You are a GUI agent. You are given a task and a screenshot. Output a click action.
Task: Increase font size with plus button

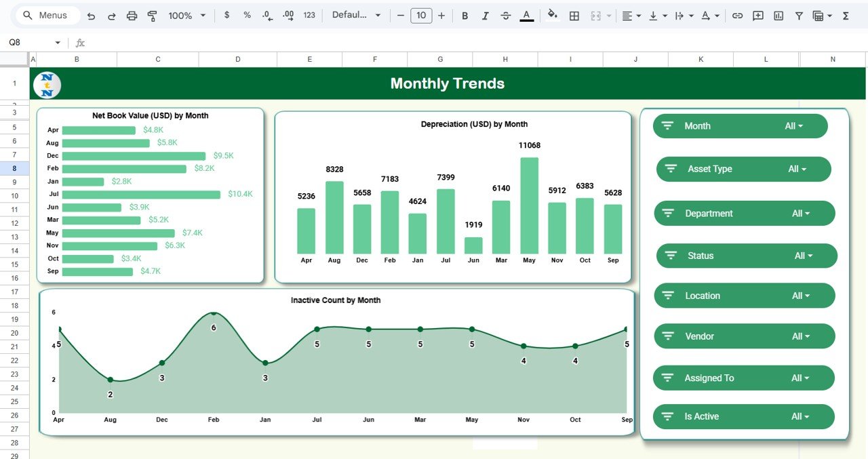coord(441,16)
